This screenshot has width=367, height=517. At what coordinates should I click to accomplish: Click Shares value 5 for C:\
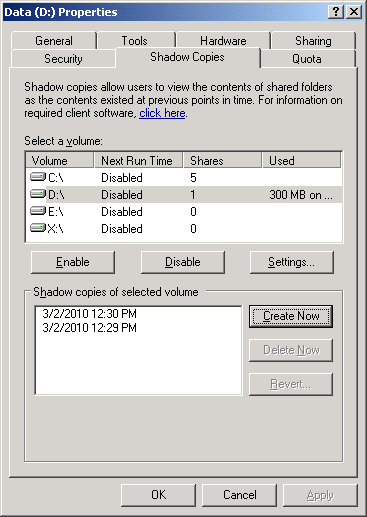pos(193,178)
